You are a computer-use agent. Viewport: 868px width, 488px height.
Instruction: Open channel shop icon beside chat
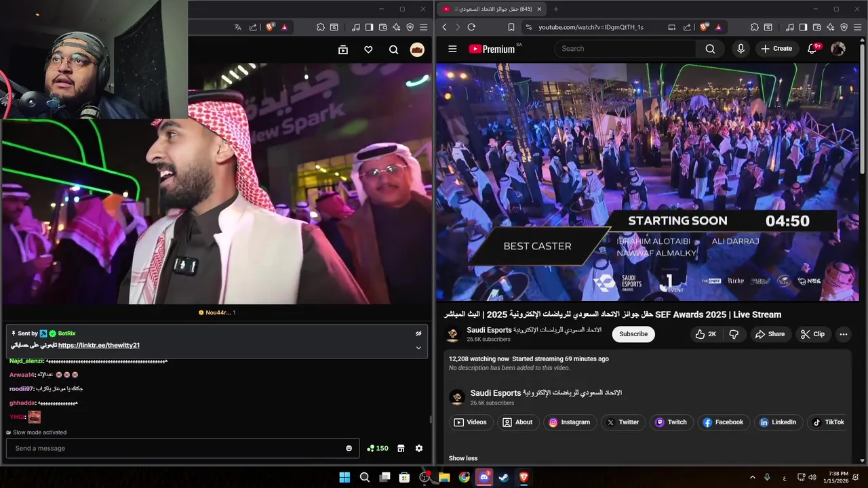(x=401, y=448)
